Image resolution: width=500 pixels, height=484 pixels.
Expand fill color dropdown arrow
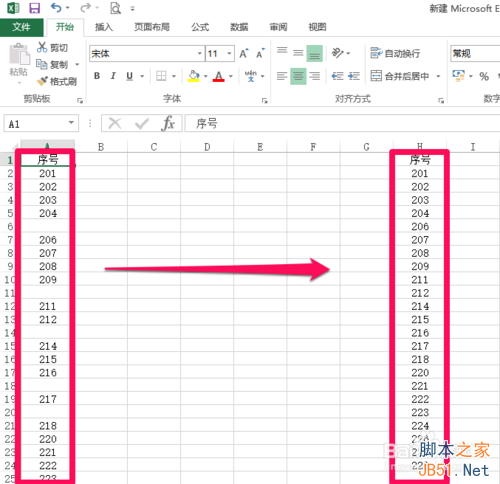(206, 76)
